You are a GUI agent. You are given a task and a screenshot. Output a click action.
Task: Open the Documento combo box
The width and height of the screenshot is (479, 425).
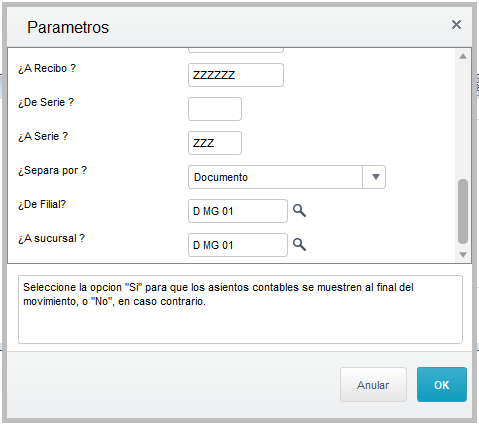point(287,177)
